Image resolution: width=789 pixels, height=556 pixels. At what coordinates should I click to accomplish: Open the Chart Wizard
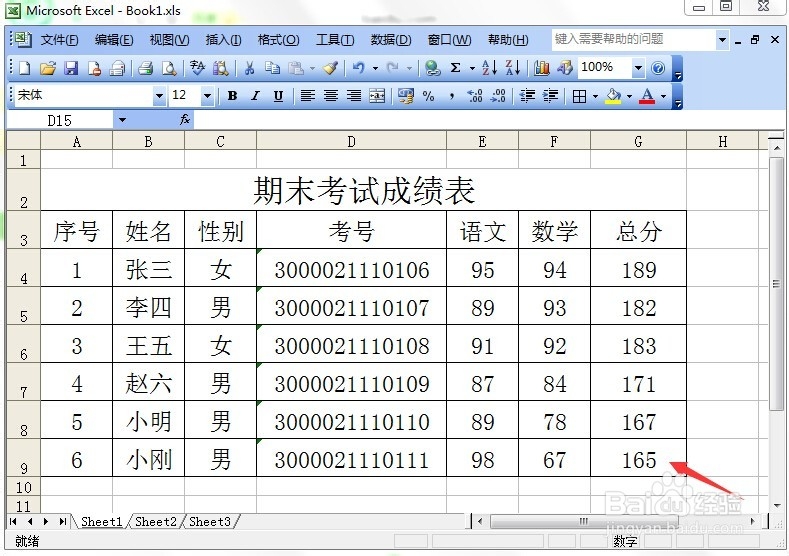541,68
